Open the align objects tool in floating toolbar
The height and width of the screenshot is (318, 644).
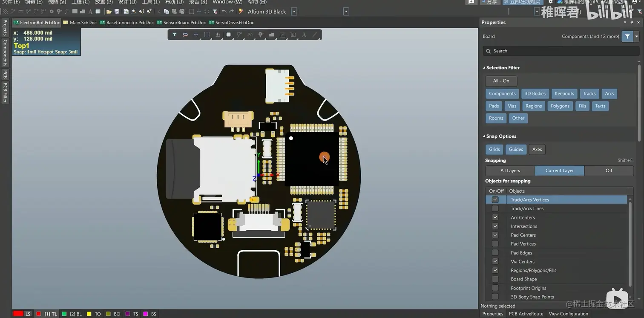coord(218,35)
